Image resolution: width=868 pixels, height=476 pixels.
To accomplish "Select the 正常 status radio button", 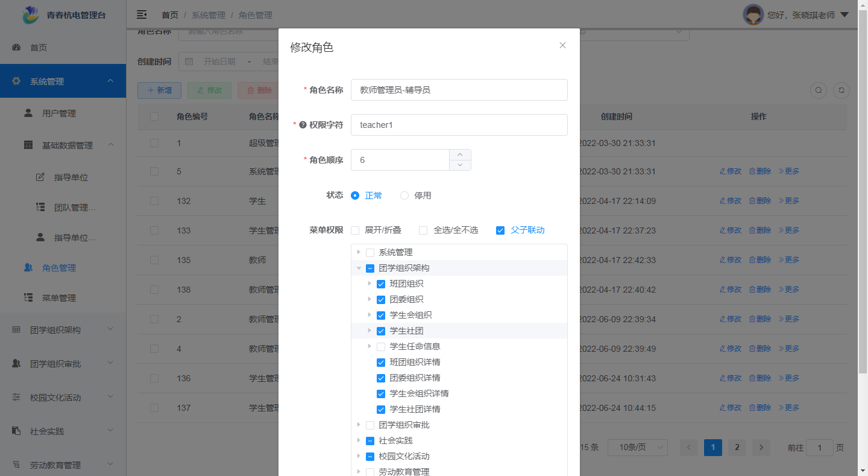I will (355, 195).
